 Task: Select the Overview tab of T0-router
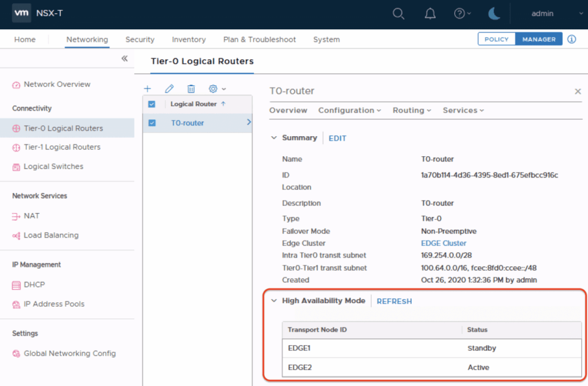288,110
